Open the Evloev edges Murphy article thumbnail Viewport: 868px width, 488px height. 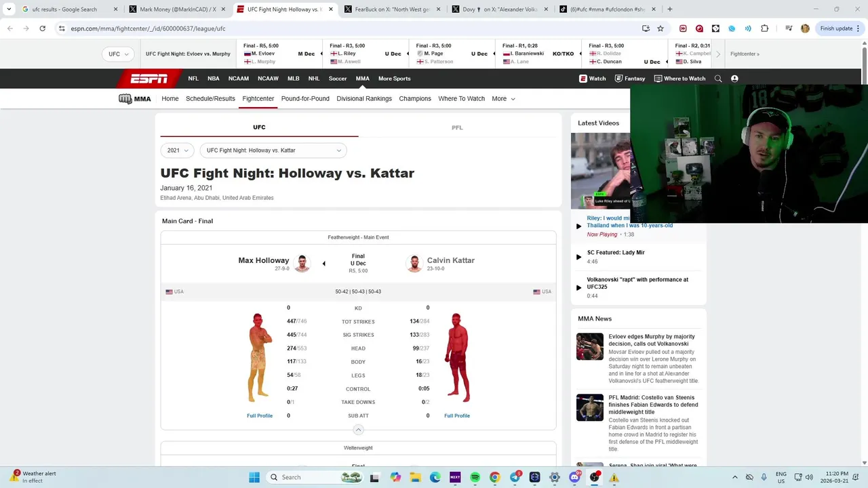[x=589, y=346]
